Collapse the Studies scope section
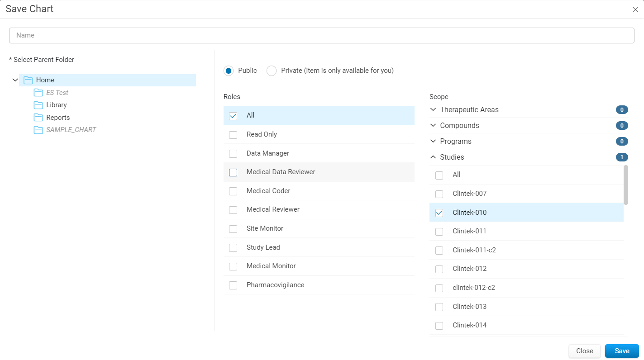Image resolution: width=644 pixels, height=360 pixels. 433,157
